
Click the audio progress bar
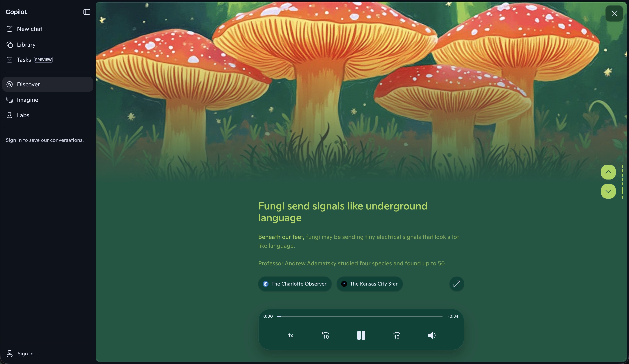coord(359,316)
